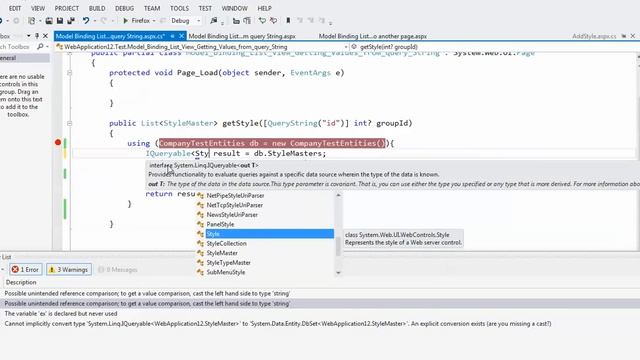
Task: Start debugging with the Firefox play button
Action: [x=125, y=20]
